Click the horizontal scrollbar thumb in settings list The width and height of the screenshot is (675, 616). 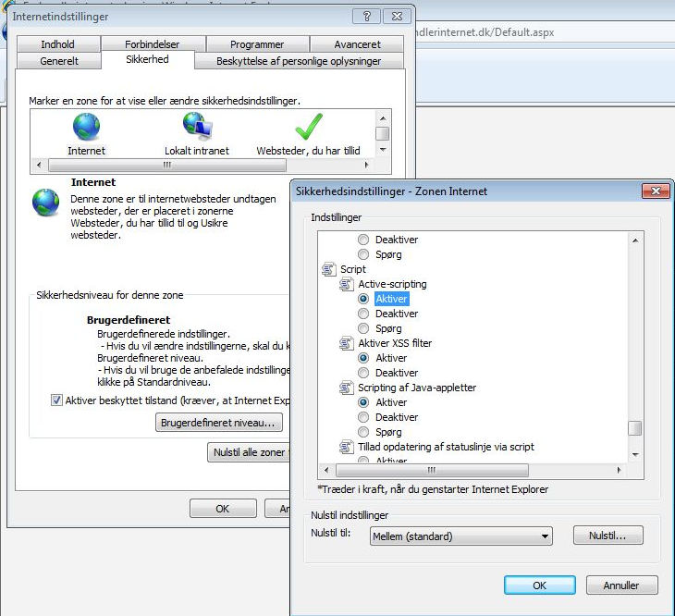tap(432, 470)
